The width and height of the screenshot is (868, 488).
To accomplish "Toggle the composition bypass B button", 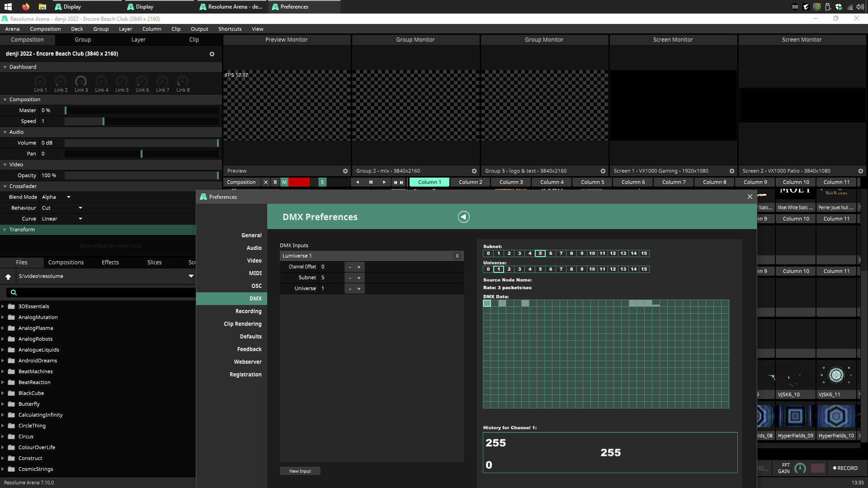I will [275, 182].
